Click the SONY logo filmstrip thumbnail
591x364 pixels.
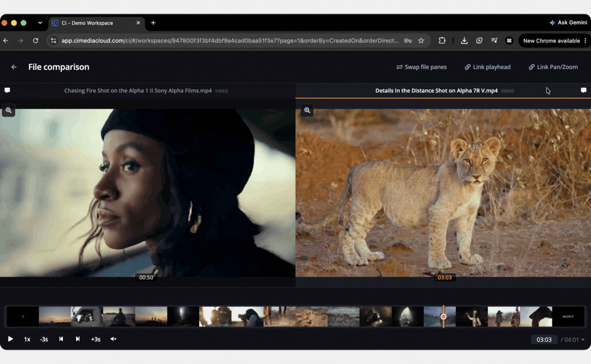pos(568,317)
